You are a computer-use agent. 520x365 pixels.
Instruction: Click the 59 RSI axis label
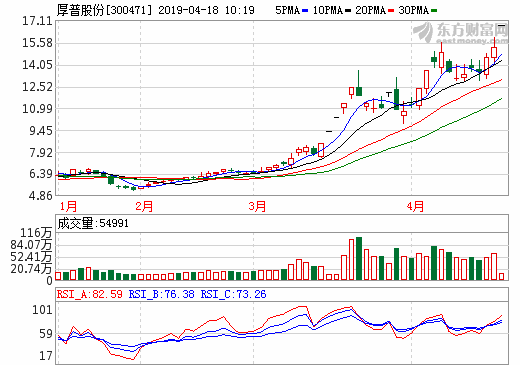46,334
